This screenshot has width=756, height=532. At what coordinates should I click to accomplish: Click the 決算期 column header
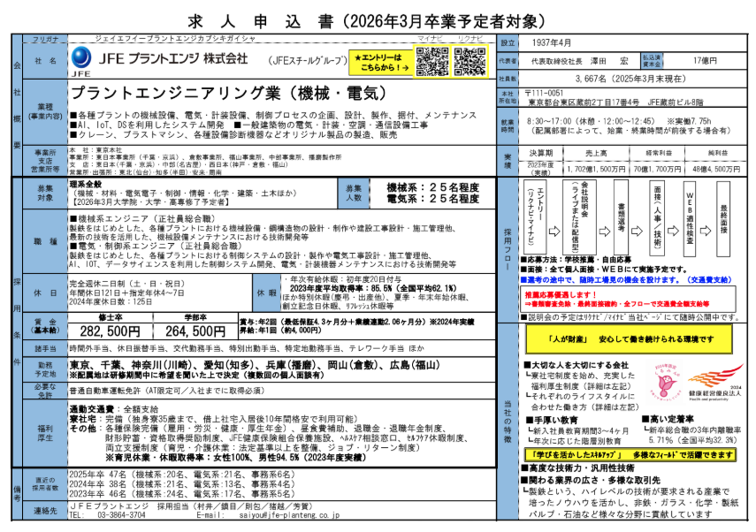(540, 153)
